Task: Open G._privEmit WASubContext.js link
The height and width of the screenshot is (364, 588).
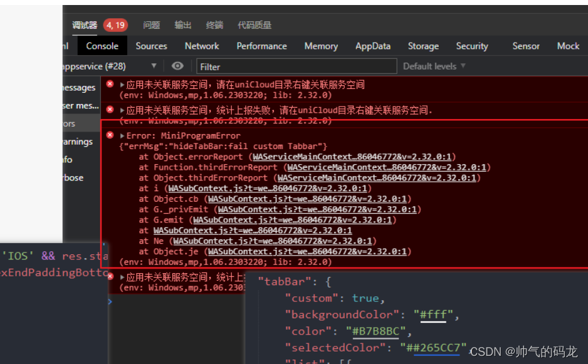Action: pos(317,209)
